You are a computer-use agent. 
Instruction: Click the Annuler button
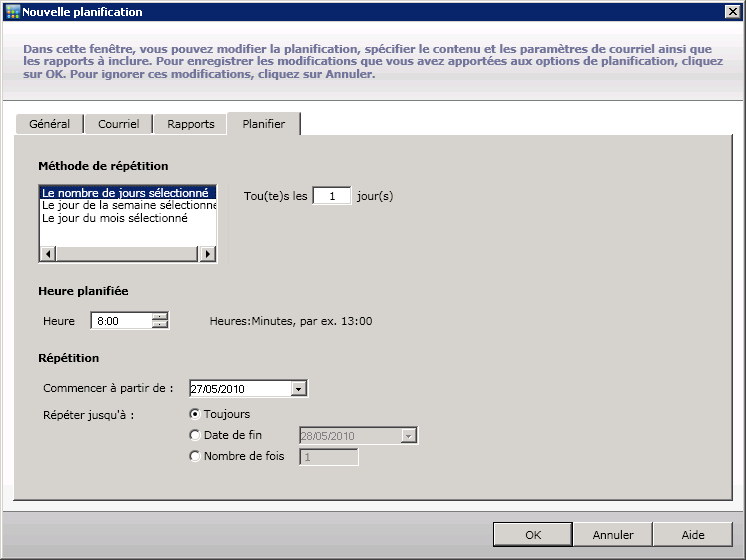coord(613,535)
